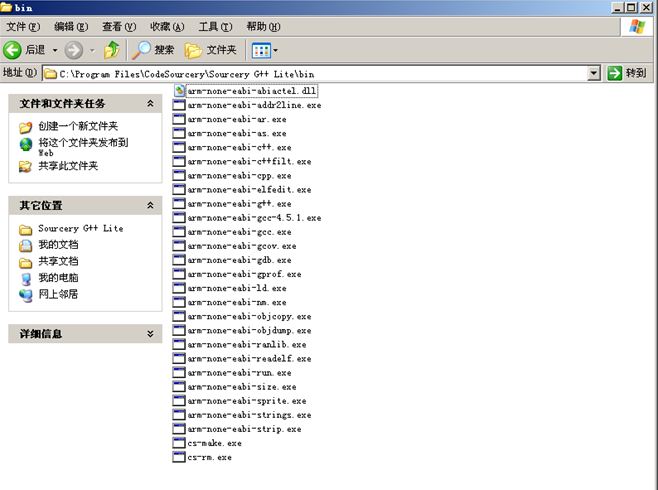This screenshot has width=658, height=490.
Task: Open the 查看(V) menu
Action: [x=119, y=27]
